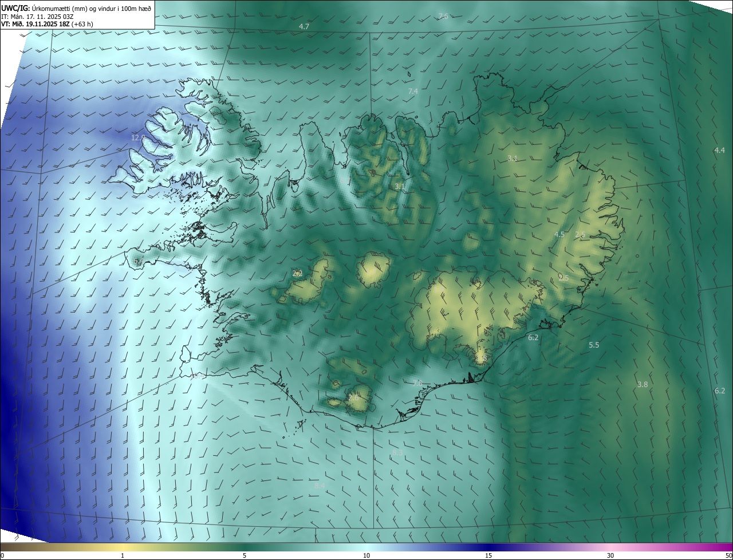Click the '50' tick on the color scale

click(728, 555)
